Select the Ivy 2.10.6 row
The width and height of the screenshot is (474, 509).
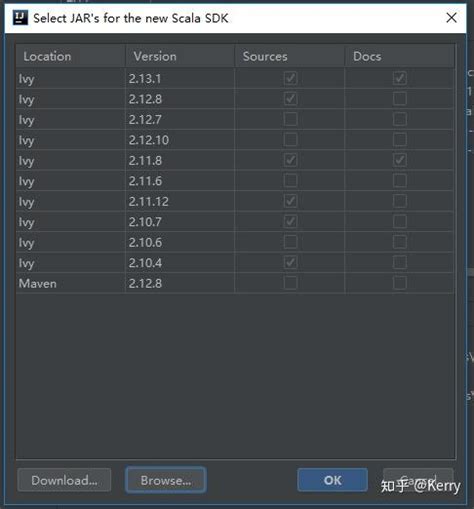point(235,242)
